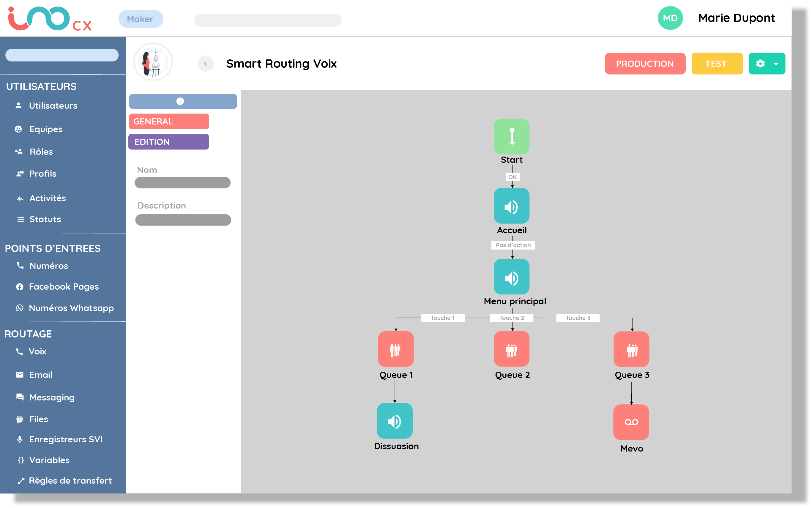The image size is (812, 508).
Task: Select the Accueil audio node
Action: pyautogui.click(x=511, y=206)
